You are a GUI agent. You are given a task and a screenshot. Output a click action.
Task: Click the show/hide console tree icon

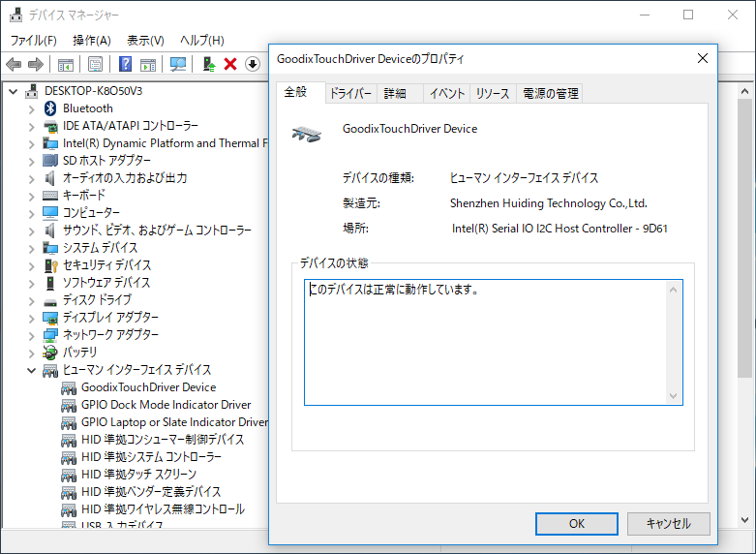[66, 64]
